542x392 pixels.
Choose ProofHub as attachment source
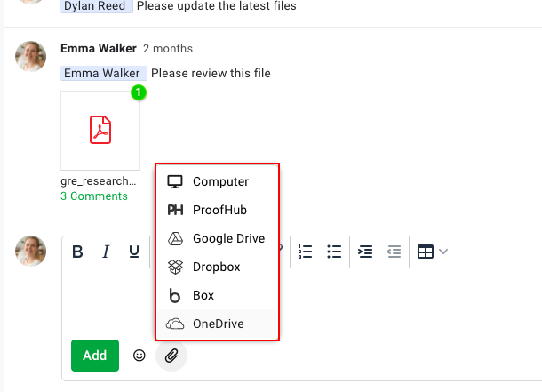point(217,210)
